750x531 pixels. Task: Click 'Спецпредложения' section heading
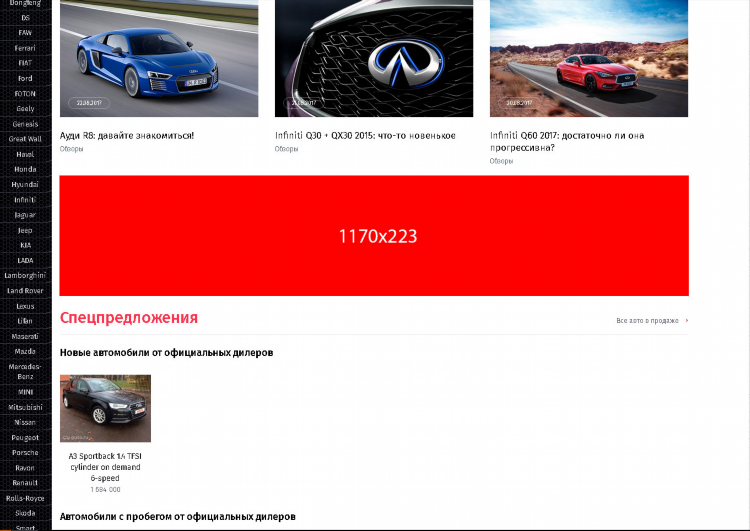tap(129, 318)
